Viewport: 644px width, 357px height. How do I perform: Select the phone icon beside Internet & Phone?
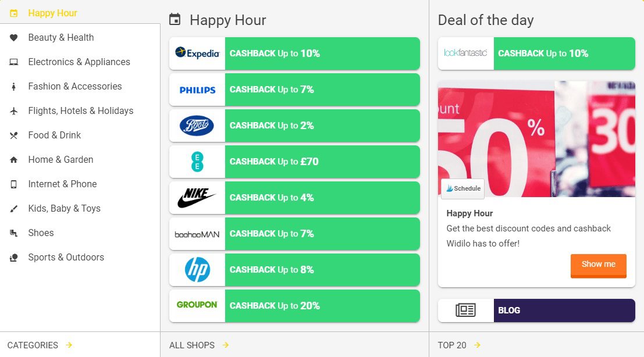13,184
